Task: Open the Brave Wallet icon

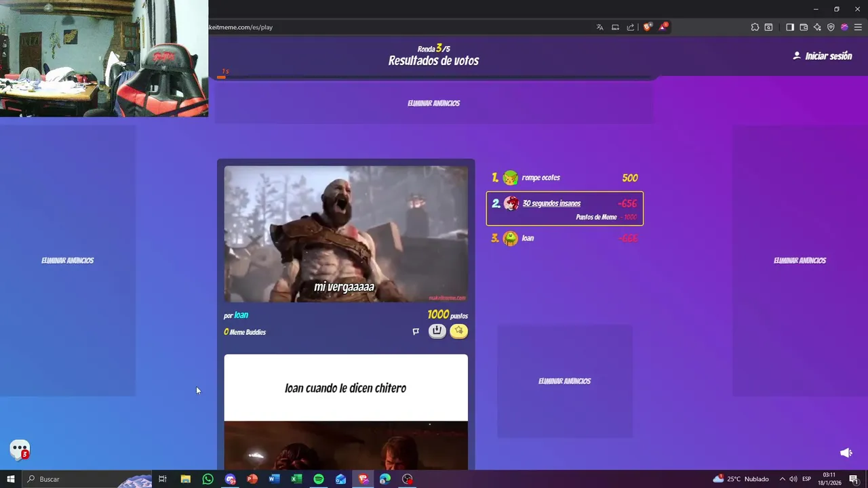Action: tap(804, 27)
